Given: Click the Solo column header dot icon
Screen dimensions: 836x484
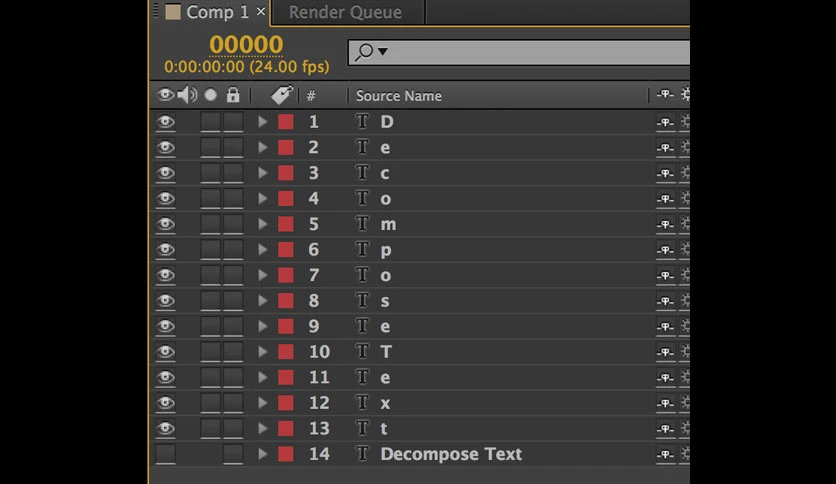Looking at the screenshot, I should point(211,95).
